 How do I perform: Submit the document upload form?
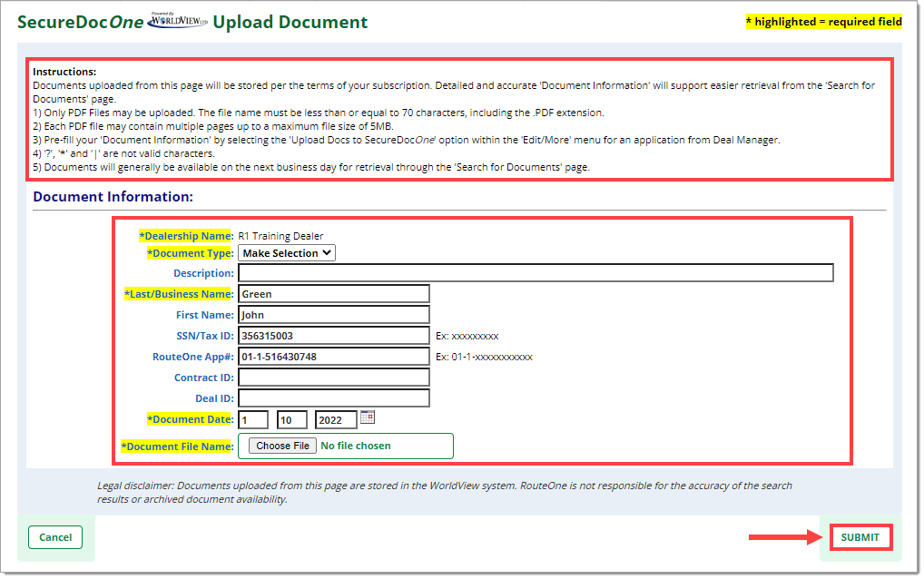point(860,537)
